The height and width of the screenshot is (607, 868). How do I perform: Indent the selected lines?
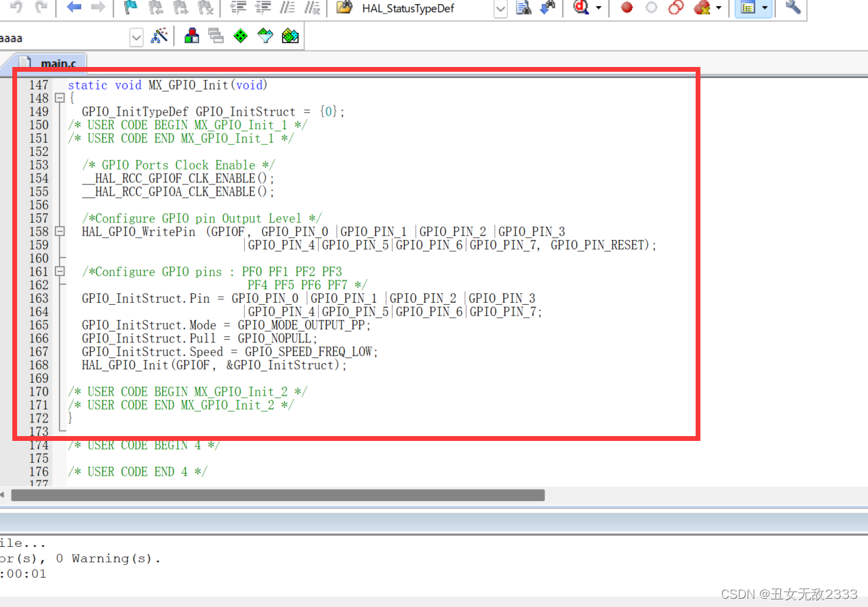tap(238, 8)
